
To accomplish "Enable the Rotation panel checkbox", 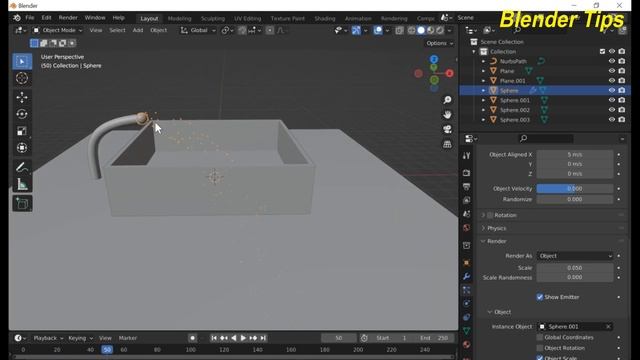I will [x=490, y=215].
